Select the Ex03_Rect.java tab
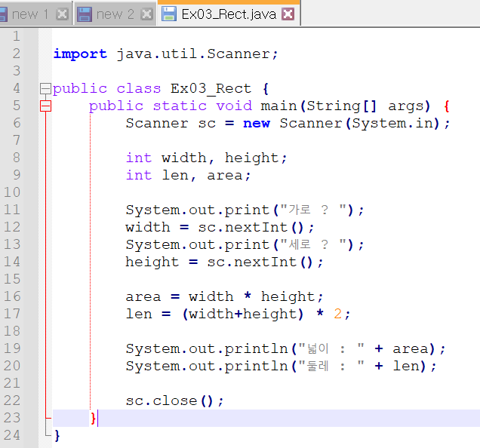This screenshot has width=480, height=448. [229, 14]
